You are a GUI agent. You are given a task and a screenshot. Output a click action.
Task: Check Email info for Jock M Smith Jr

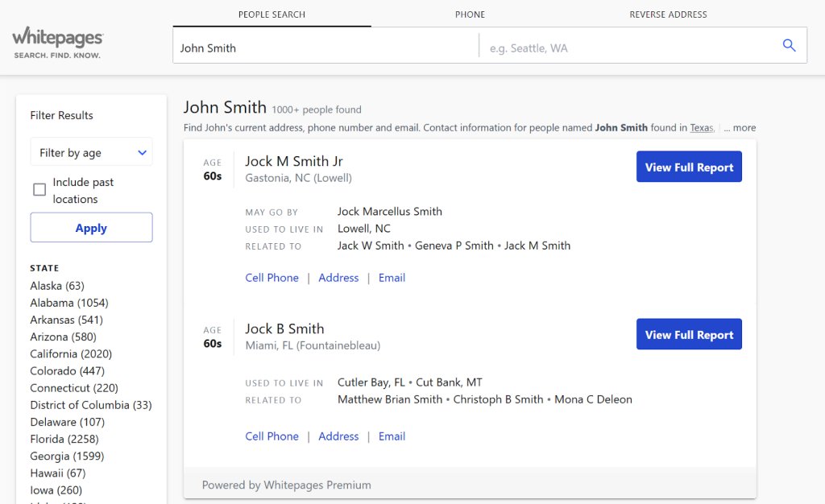coord(392,277)
